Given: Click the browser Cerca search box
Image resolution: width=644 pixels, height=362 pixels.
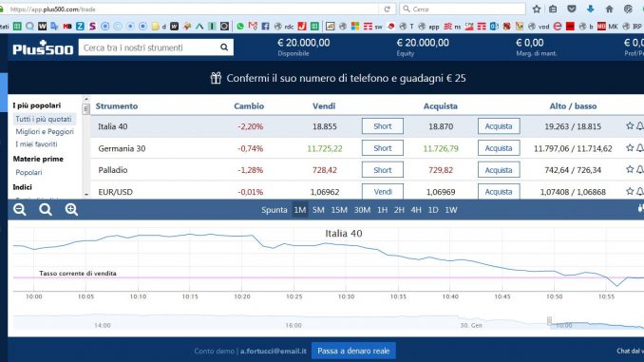Looking at the screenshot, I should point(463,10).
